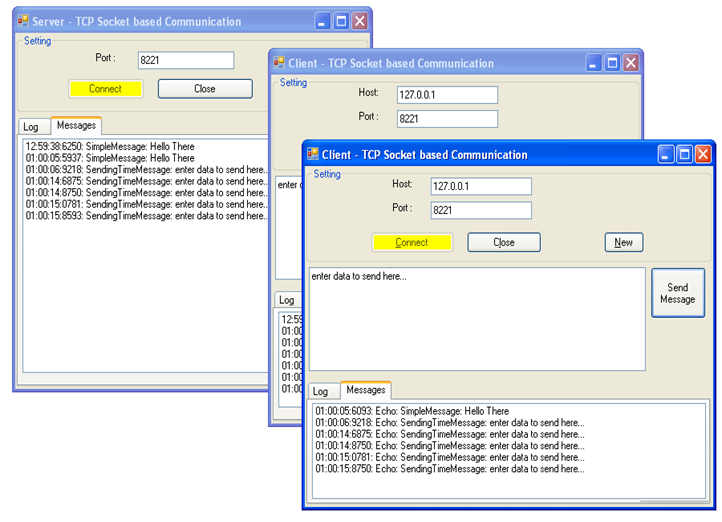Image resolution: width=722 pixels, height=522 pixels.
Task: Maximize the Server window
Action: 341,21
